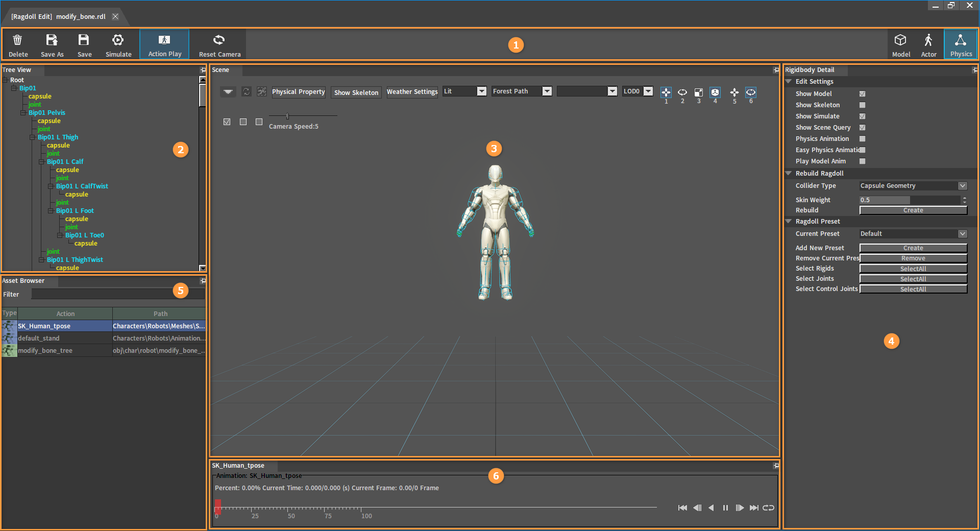Select the rotate icon labeled 6
980x531 pixels.
751,92
